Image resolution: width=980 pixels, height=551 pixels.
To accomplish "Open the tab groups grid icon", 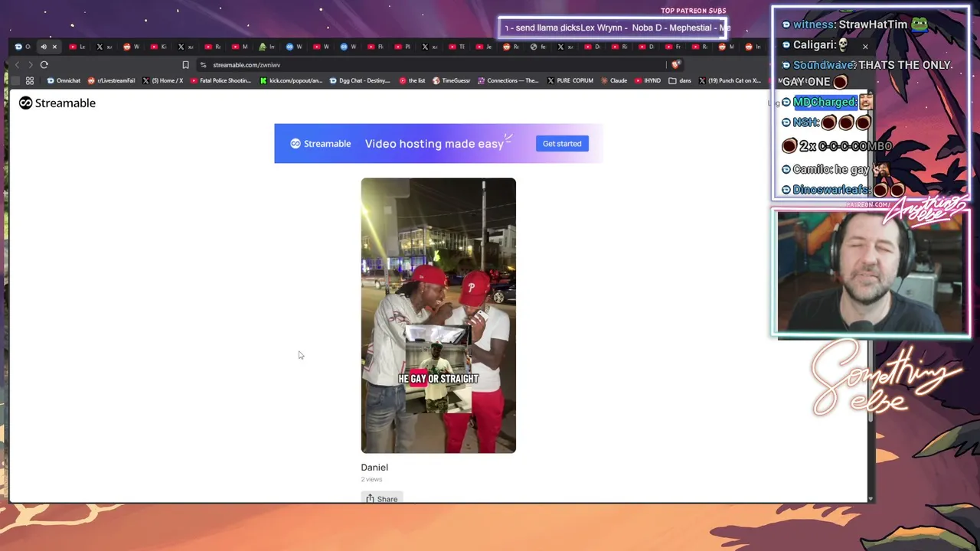I will click(x=30, y=80).
